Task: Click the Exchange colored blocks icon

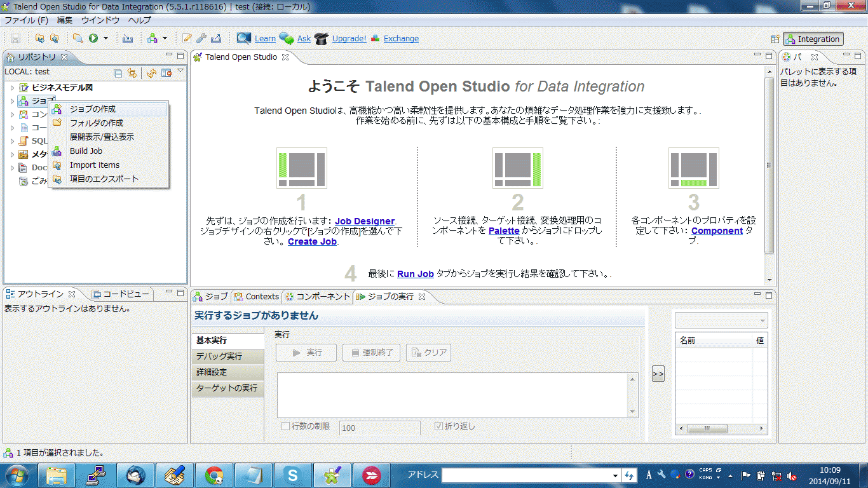Action: tap(376, 38)
